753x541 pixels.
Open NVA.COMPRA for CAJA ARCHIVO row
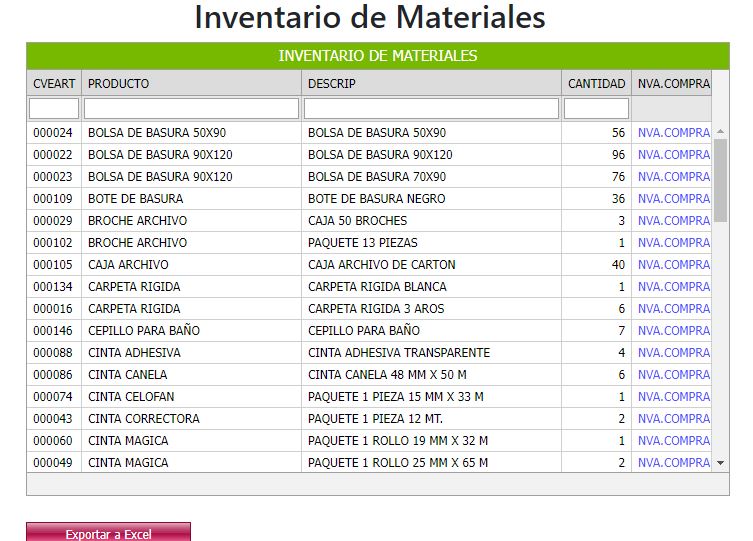point(673,265)
